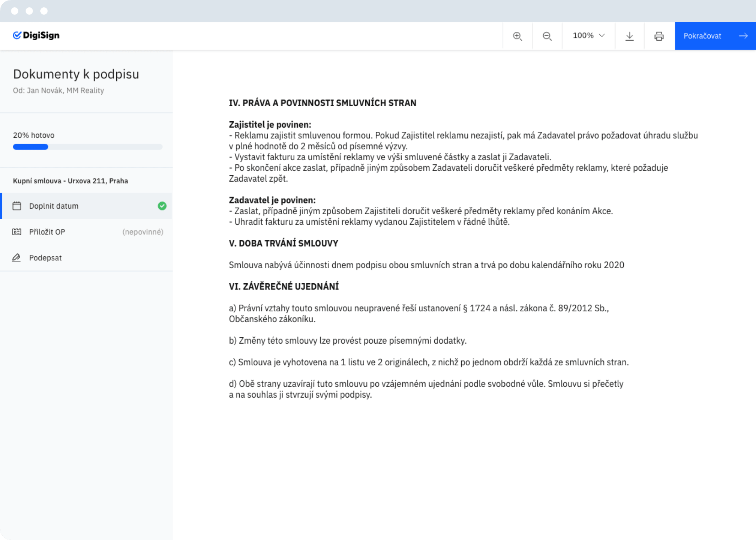Click the heading V. DOBA TRVÁNÍ SMLOUVY
Image resolution: width=756 pixels, height=540 pixels.
[x=284, y=243]
